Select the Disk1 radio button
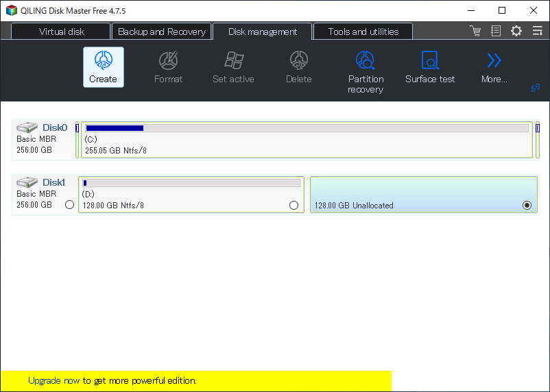550x392 pixels. pos(69,205)
